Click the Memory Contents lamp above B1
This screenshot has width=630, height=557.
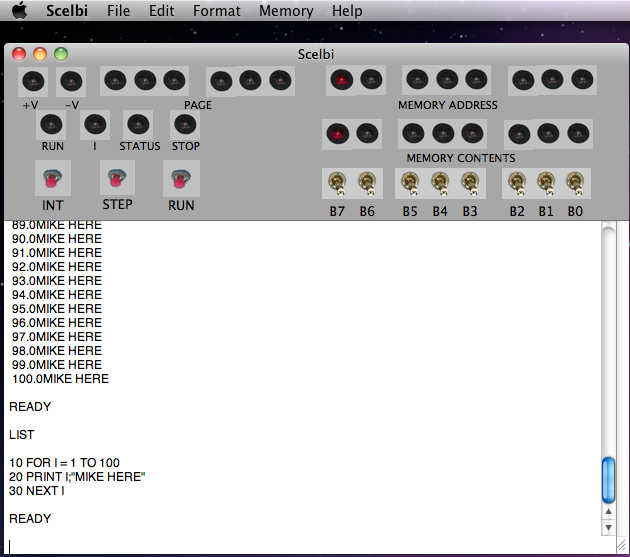pyautogui.click(x=548, y=134)
